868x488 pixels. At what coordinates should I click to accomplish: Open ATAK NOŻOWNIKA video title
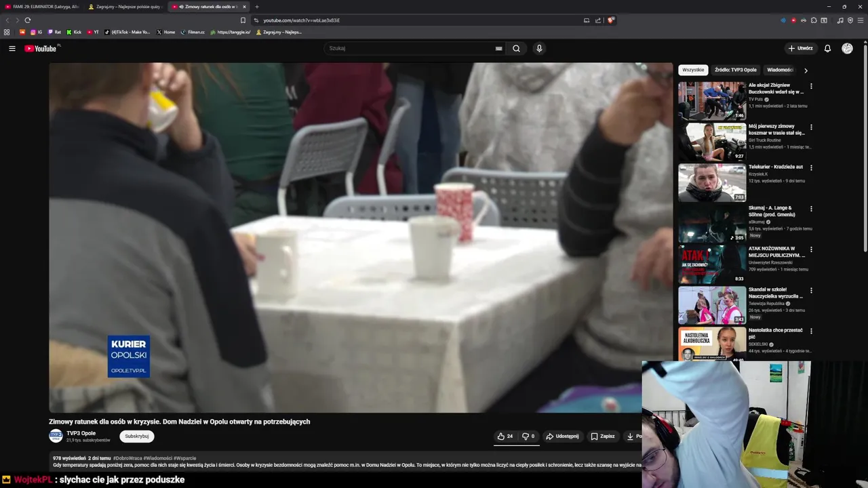776,252
